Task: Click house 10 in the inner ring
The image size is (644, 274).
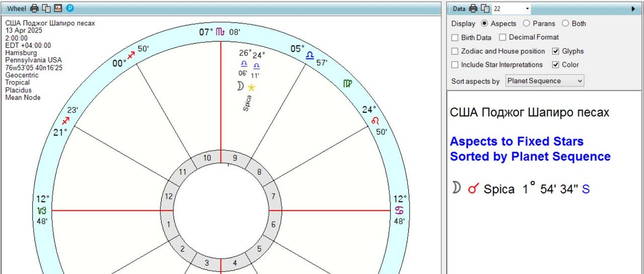Action: (207, 158)
